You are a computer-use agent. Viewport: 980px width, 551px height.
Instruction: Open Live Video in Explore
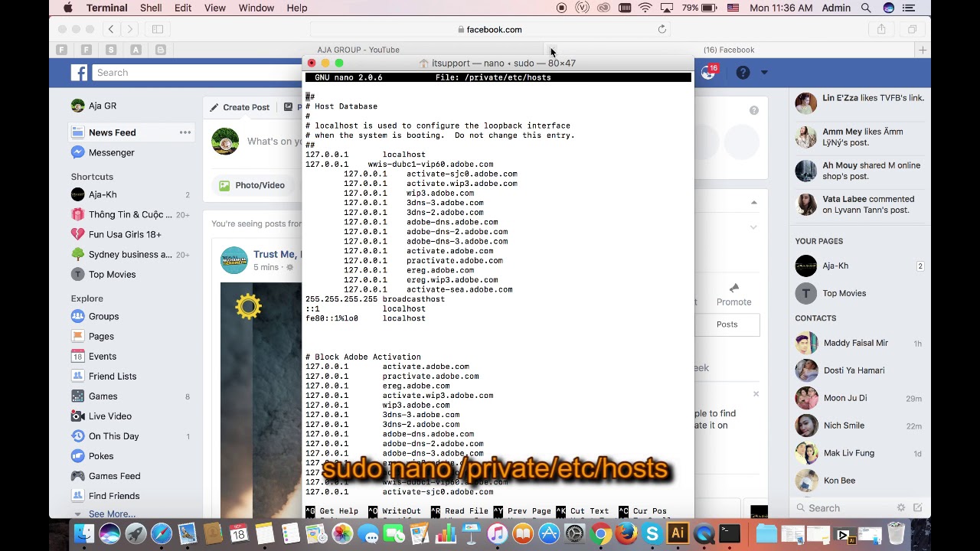click(x=109, y=416)
